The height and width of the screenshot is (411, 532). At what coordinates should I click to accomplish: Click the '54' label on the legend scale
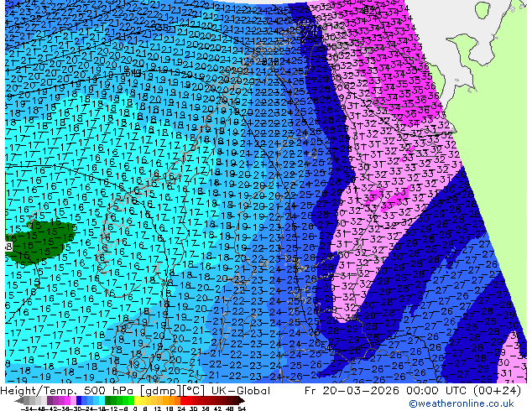click(242, 408)
